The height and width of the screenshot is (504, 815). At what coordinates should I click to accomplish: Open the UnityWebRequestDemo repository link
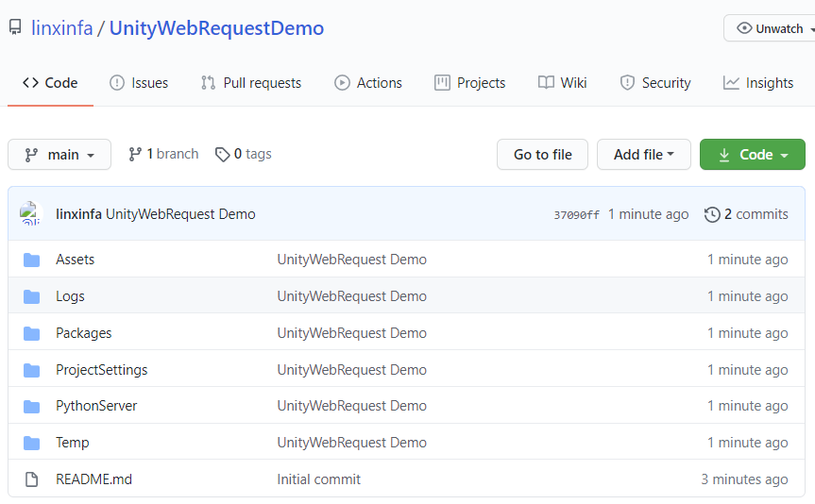coord(216,28)
